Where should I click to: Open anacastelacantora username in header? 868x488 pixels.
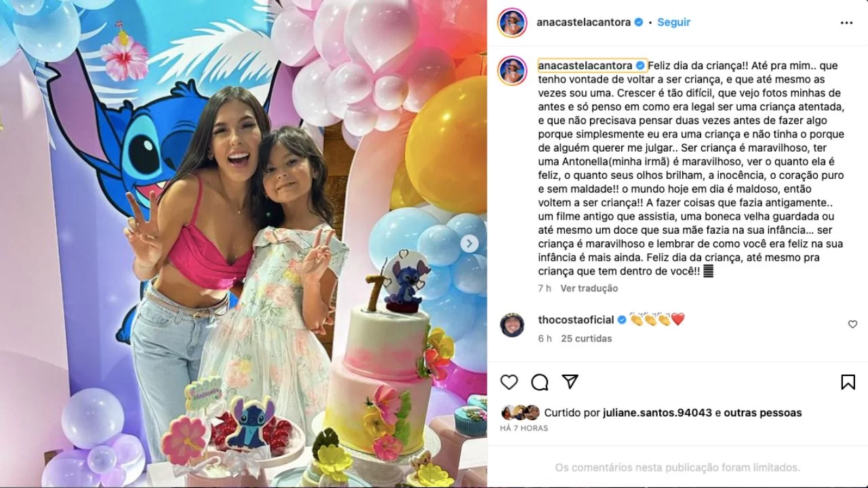[x=585, y=22]
